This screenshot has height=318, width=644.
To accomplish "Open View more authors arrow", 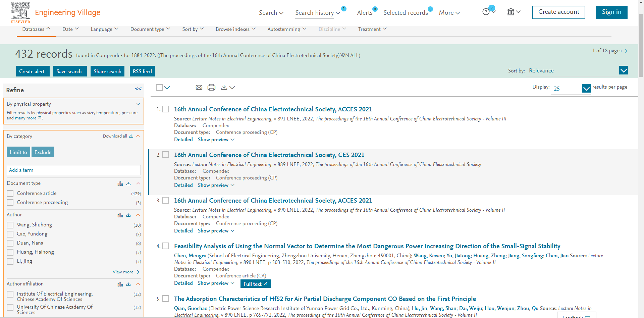I will (138, 272).
